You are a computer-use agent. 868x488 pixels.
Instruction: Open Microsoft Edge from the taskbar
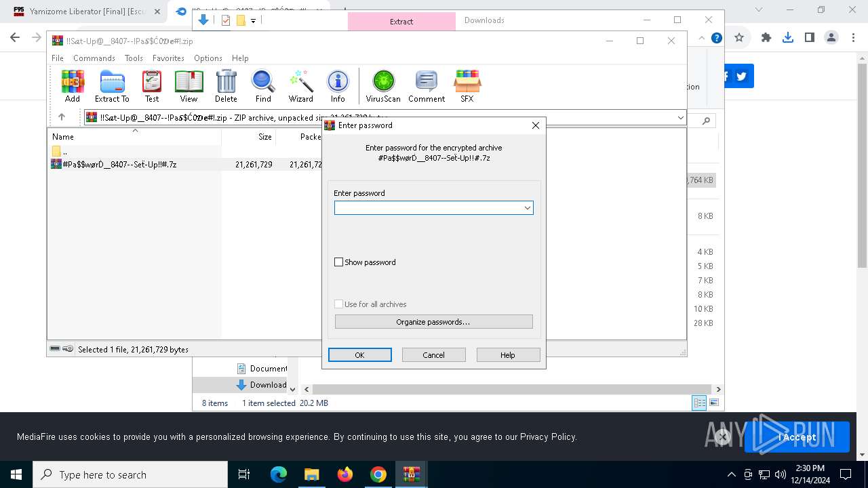coord(279,474)
